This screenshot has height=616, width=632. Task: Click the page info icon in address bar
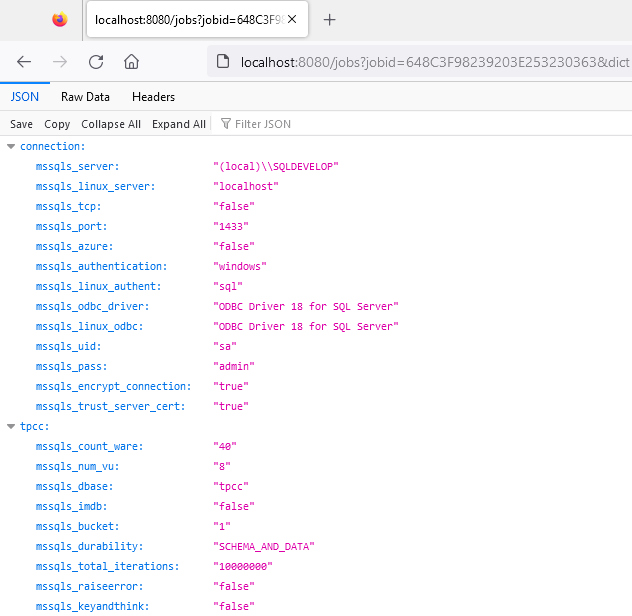[223, 62]
